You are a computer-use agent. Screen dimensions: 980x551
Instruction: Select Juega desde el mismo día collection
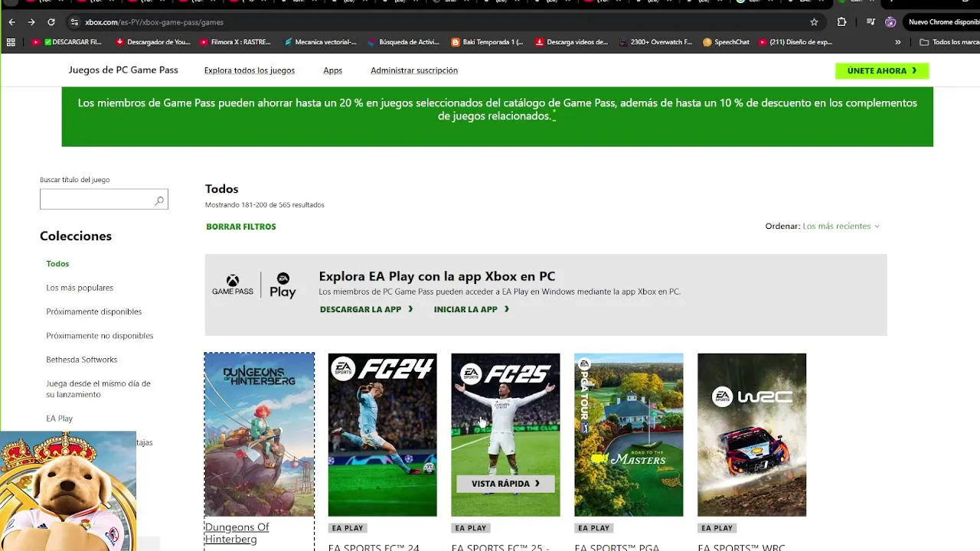(x=98, y=389)
